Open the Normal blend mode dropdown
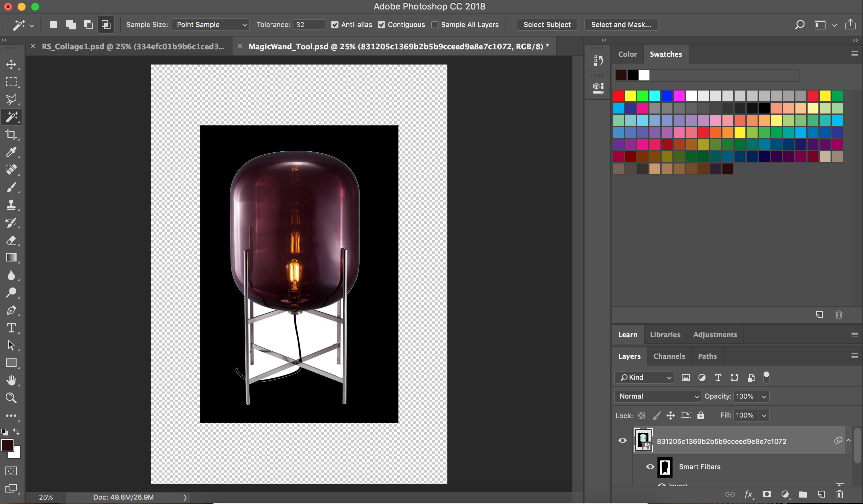This screenshot has width=863, height=504. coord(658,396)
